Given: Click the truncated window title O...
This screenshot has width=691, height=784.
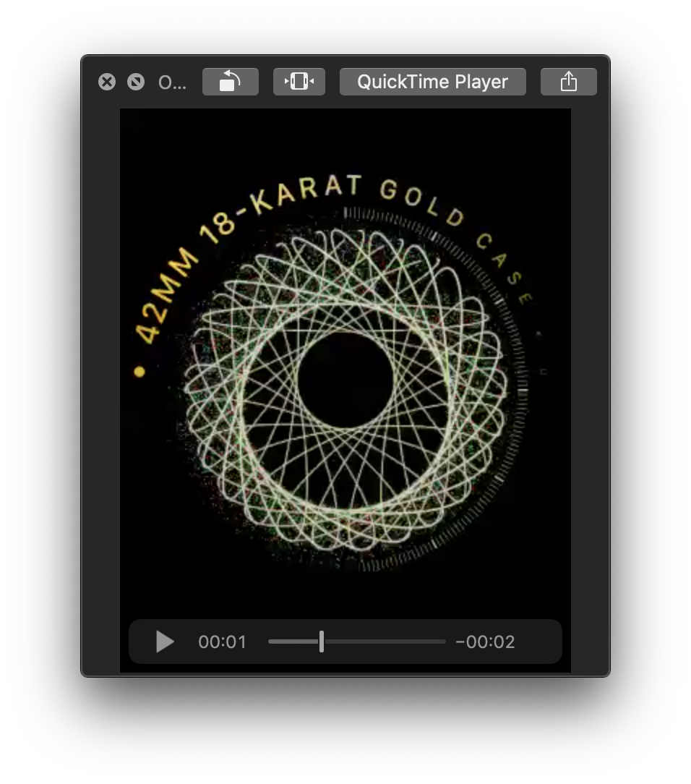Looking at the screenshot, I should 172,82.
